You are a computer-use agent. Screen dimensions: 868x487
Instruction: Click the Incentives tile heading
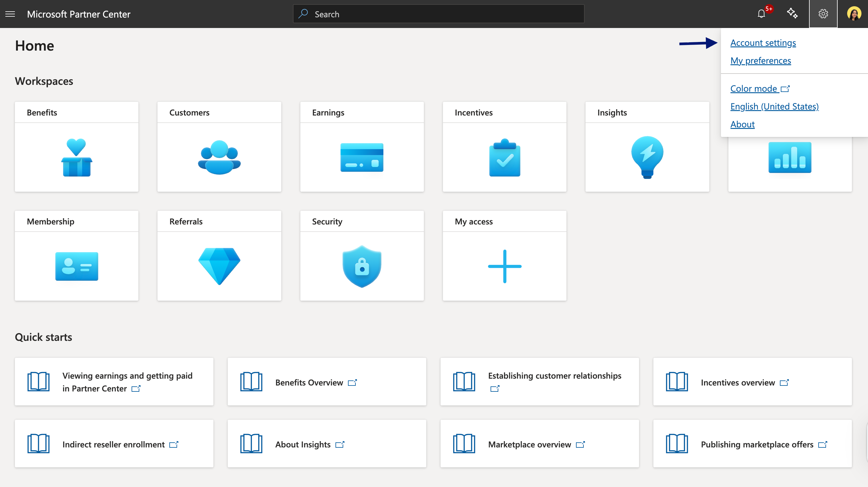tap(474, 113)
